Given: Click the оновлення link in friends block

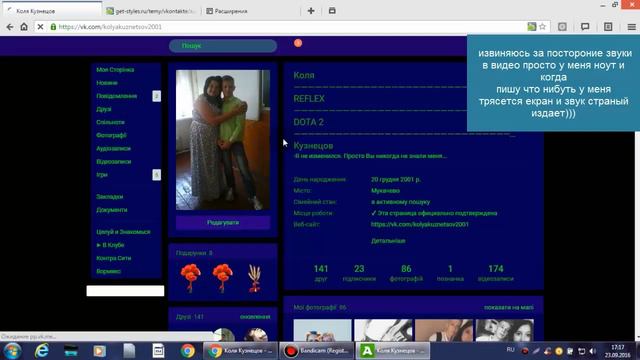Looking at the screenshot, I should [x=255, y=317].
